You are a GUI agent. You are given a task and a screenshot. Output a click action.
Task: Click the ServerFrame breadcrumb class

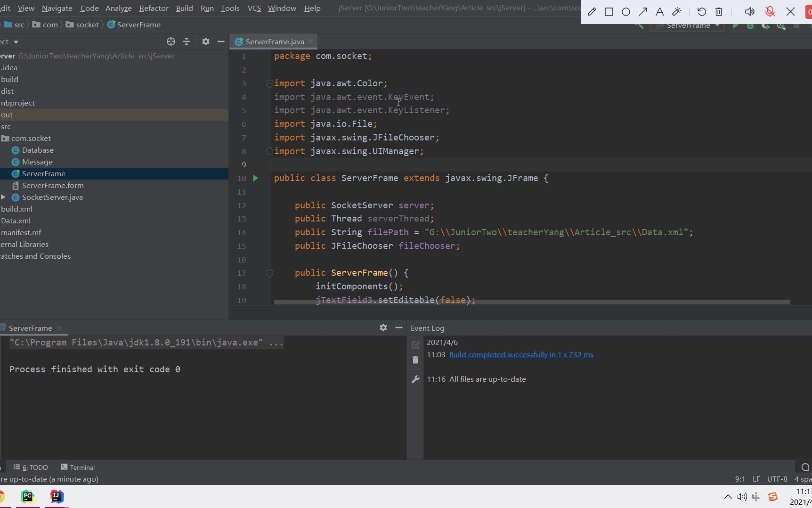134,25
